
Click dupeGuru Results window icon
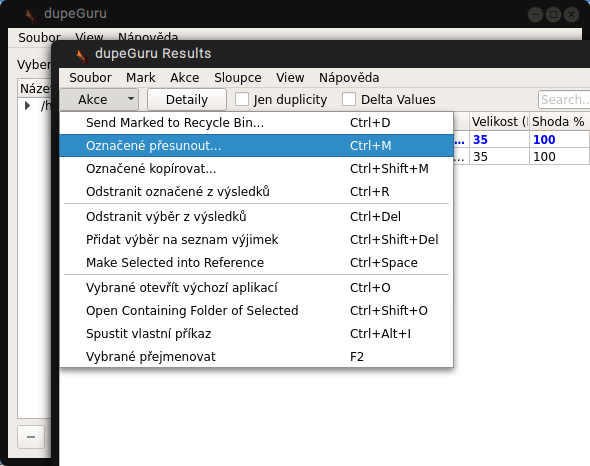[82, 55]
